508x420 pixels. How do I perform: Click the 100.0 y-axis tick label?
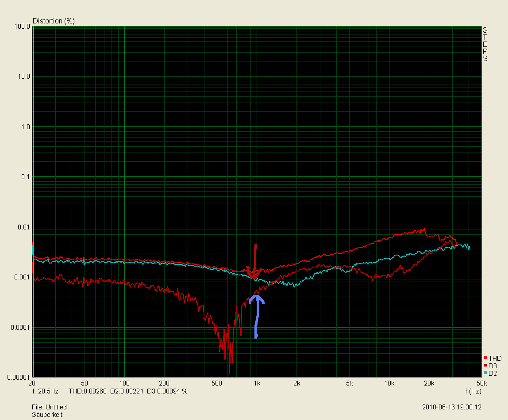[22, 27]
